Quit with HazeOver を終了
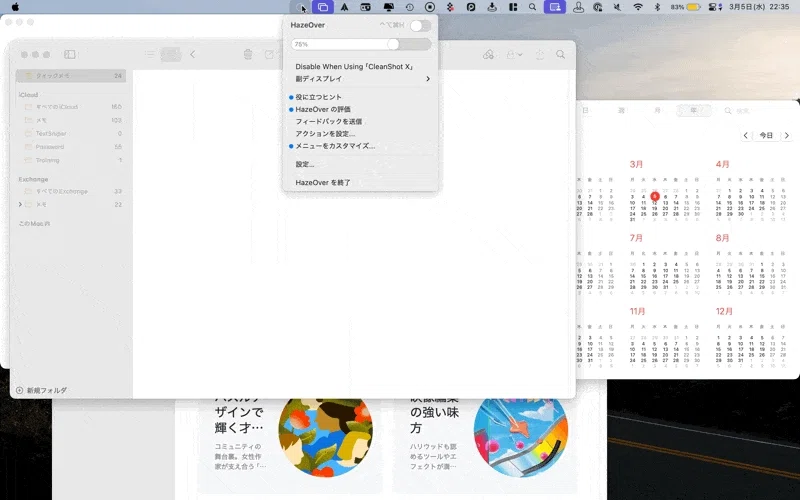Image resolution: width=800 pixels, height=500 pixels. click(x=360, y=182)
